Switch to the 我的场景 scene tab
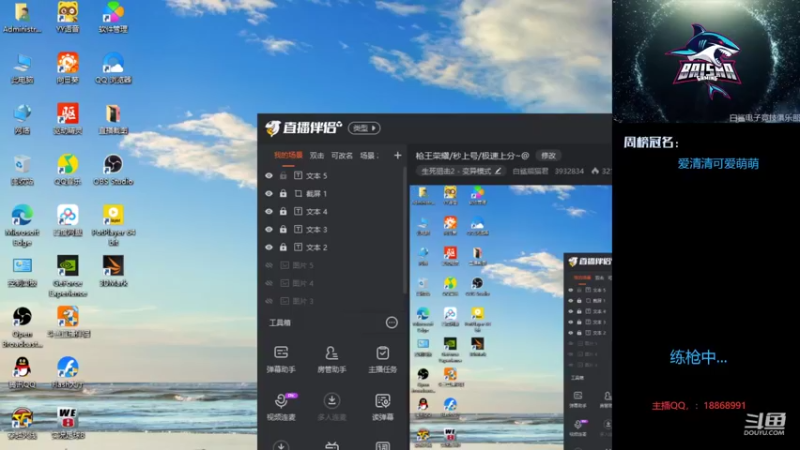The image size is (800, 450). (288, 156)
